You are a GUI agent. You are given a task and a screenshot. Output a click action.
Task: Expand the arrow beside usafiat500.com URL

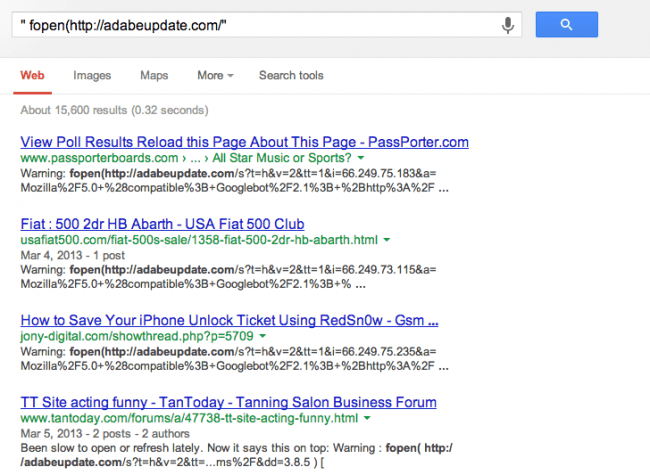(387, 240)
